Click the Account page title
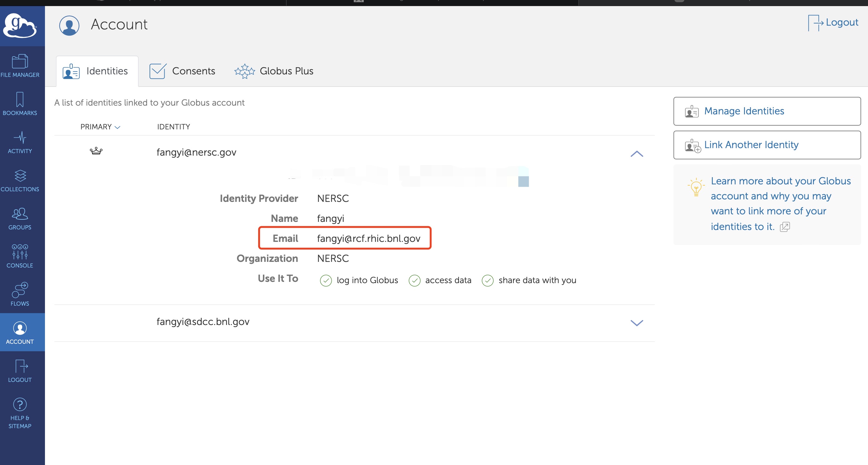The image size is (868, 465). pyautogui.click(x=119, y=25)
